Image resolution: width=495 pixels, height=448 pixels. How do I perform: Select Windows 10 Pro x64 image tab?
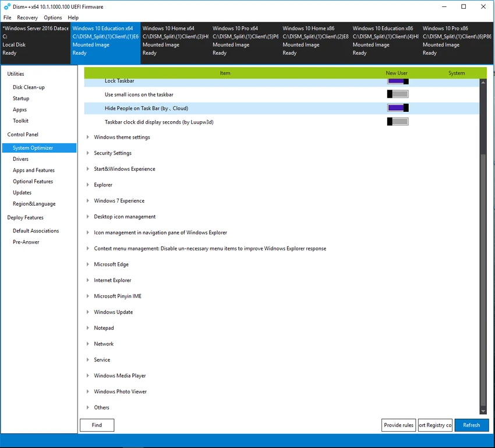tap(246, 43)
